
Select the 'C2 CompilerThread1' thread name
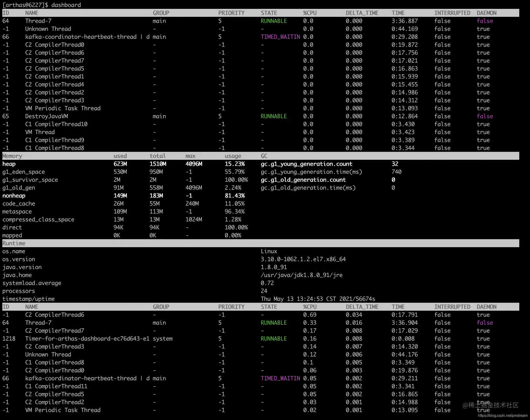55,77
